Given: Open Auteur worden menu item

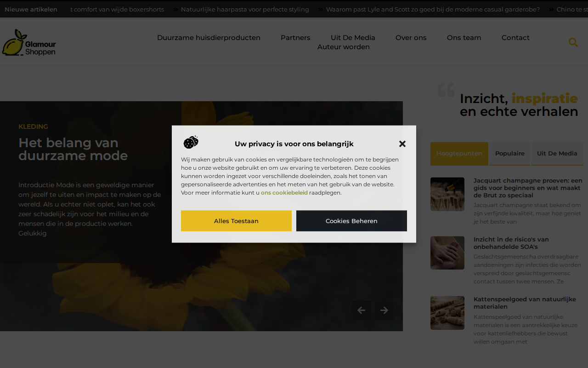Looking at the screenshot, I should click(x=344, y=47).
